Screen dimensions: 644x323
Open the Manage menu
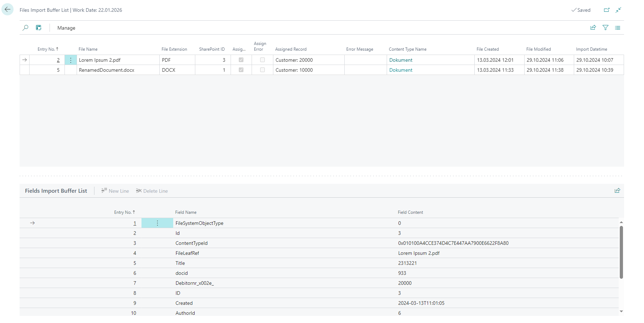pyautogui.click(x=66, y=28)
